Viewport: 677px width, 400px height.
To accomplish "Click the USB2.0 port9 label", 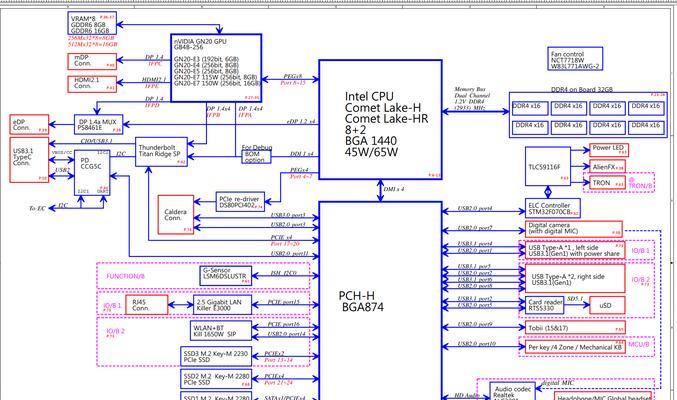I will (x=475, y=324).
